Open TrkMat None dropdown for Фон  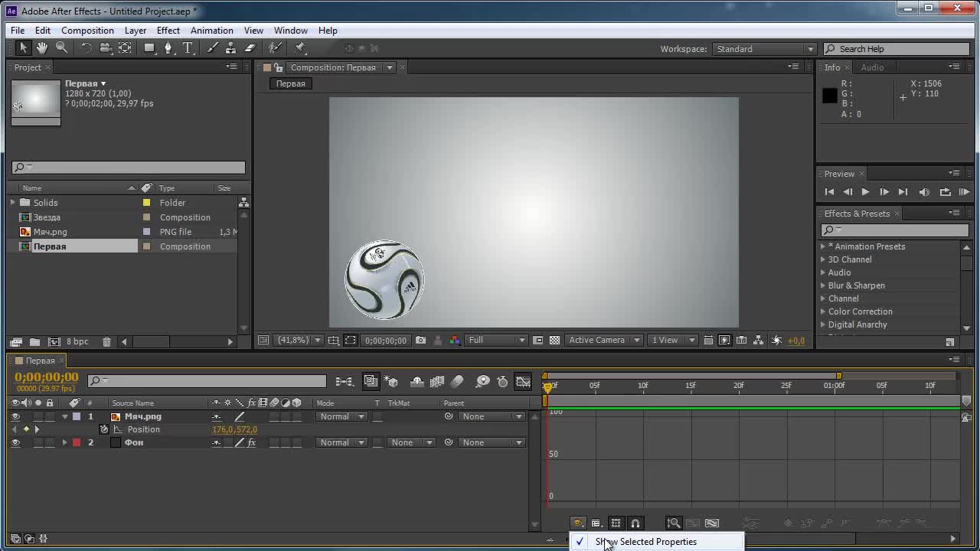pos(410,442)
